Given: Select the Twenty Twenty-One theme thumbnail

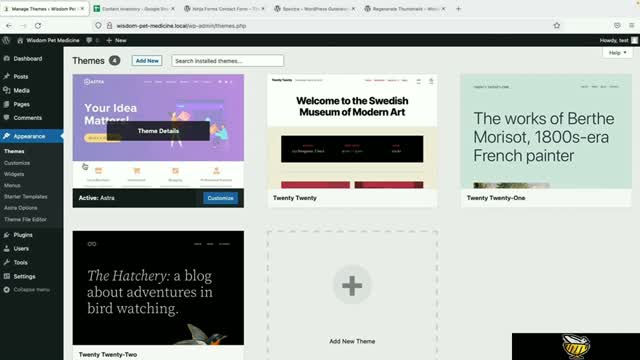Looking at the screenshot, I should (x=546, y=131).
